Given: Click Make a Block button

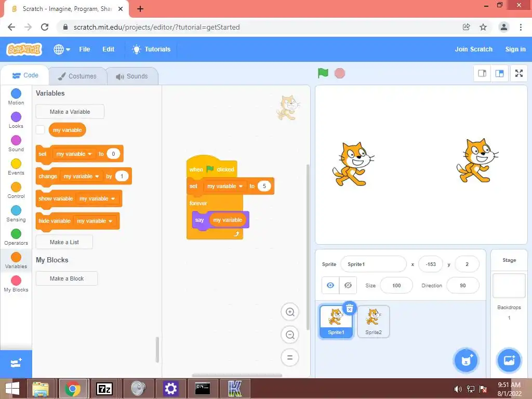Looking at the screenshot, I should click(67, 278).
